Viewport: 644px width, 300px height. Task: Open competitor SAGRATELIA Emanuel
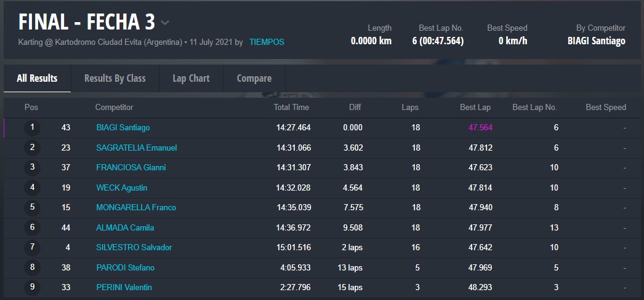136,148
